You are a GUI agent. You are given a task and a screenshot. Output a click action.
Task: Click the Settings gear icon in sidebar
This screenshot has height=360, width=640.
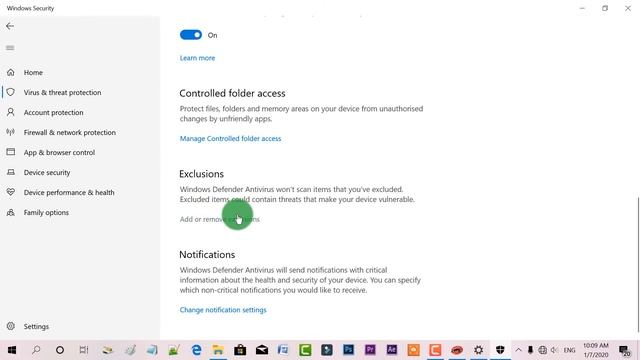coord(11,326)
